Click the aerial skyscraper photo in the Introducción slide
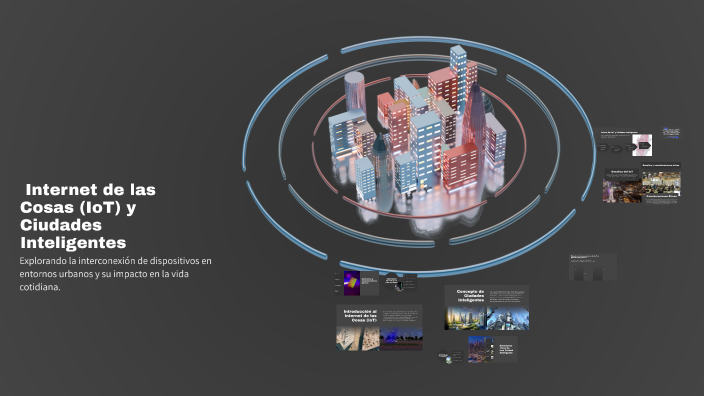Screen dimensions: 704x396 pos(358,339)
